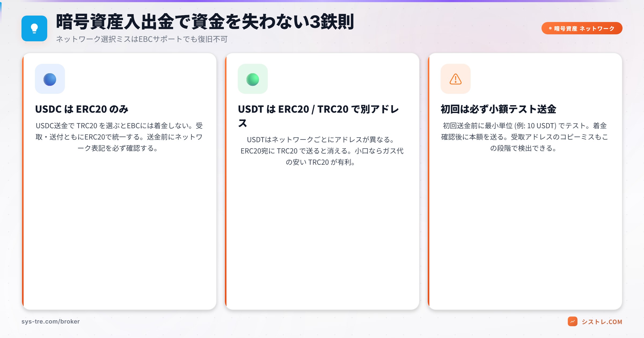
Task: Click heading USDT は ERC20 / TRC20 で別アドレス
Action: click(x=318, y=116)
